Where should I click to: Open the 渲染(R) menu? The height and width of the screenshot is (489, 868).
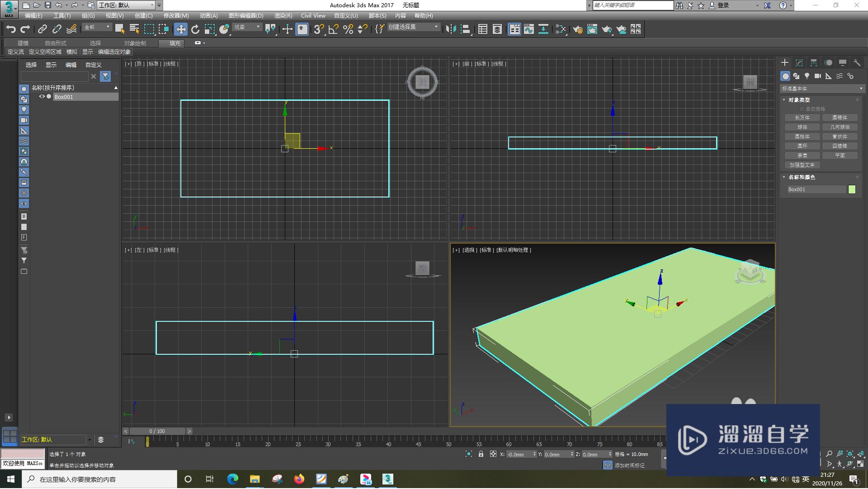(283, 16)
